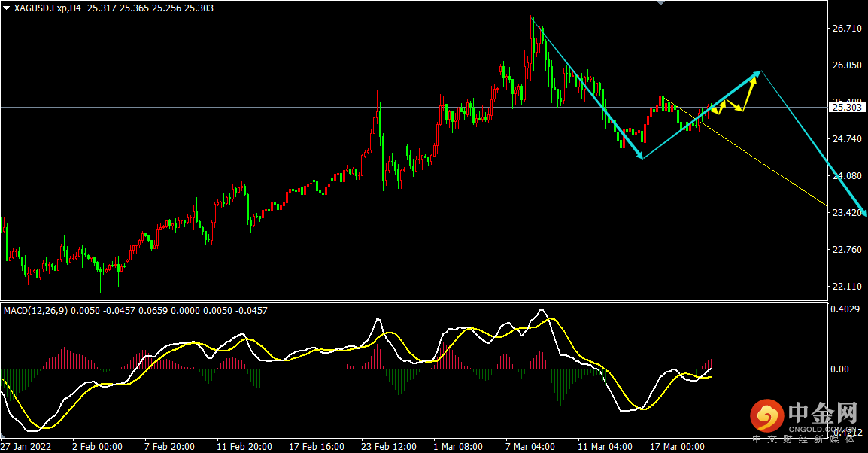
Task: Click the 22.760 price scale label
Action: [847, 250]
